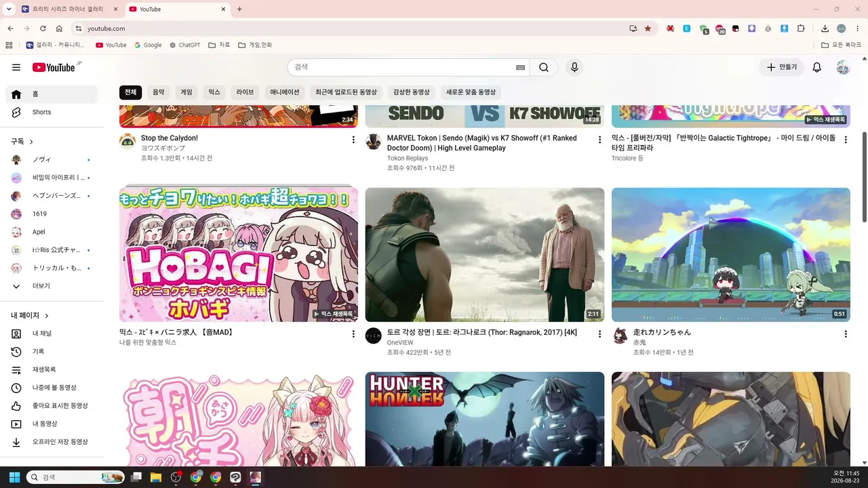The image size is (868, 488).
Task: Go to YouTube home via the logo
Action: 54,67
